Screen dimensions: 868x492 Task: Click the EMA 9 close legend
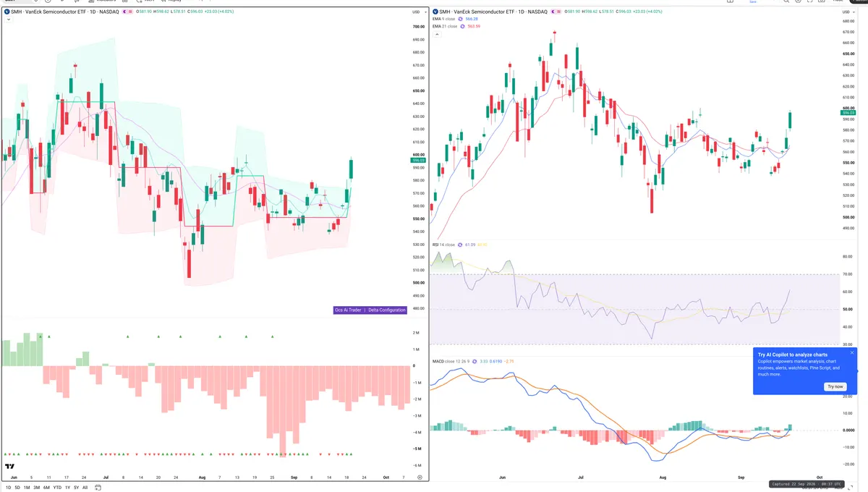coord(445,20)
